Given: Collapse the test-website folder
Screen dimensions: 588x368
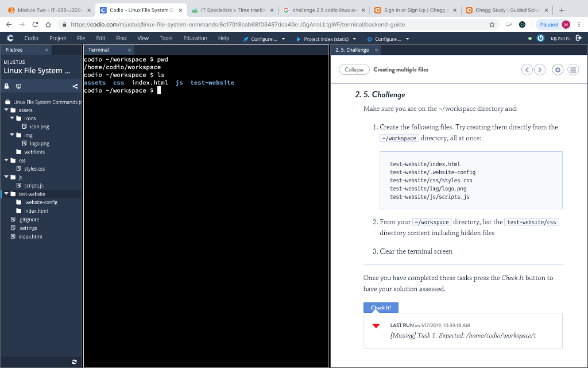Looking at the screenshot, I should (6, 194).
